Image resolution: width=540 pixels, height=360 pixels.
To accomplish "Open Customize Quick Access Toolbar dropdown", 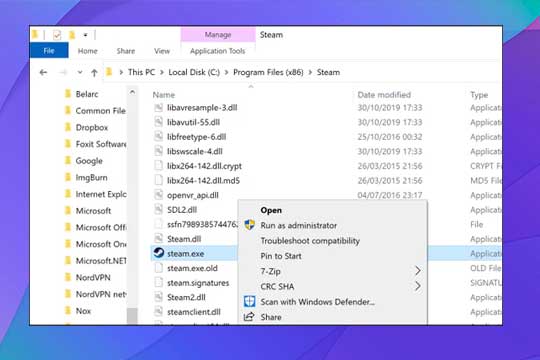I will 85,35.
